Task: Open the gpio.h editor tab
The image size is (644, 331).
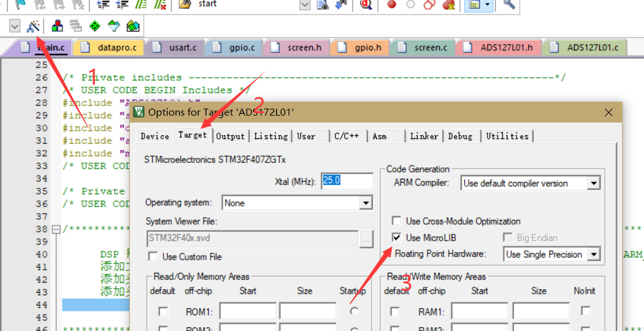Action: click(361, 48)
